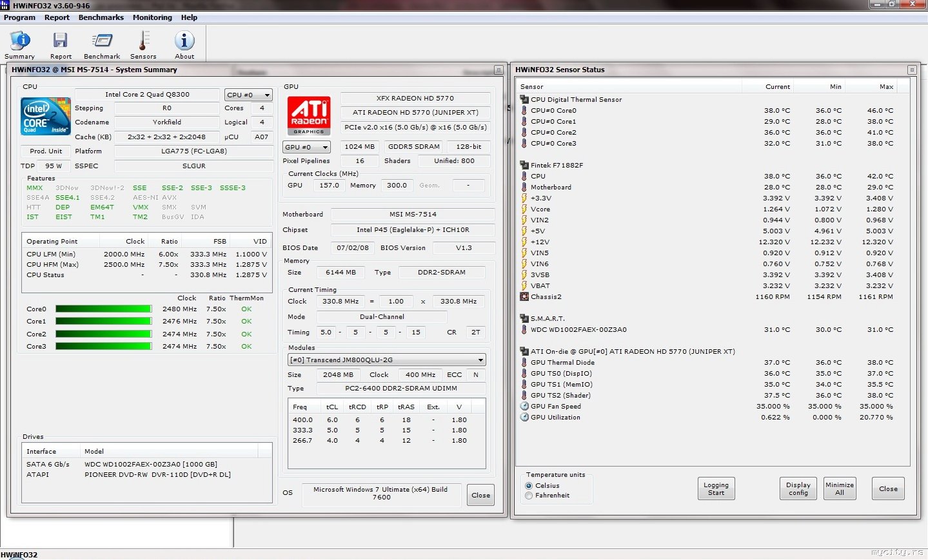The height and width of the screenshot is (560, 928).
Task: Open the GPU #0 selector dropdown
Action: point(307,147)
